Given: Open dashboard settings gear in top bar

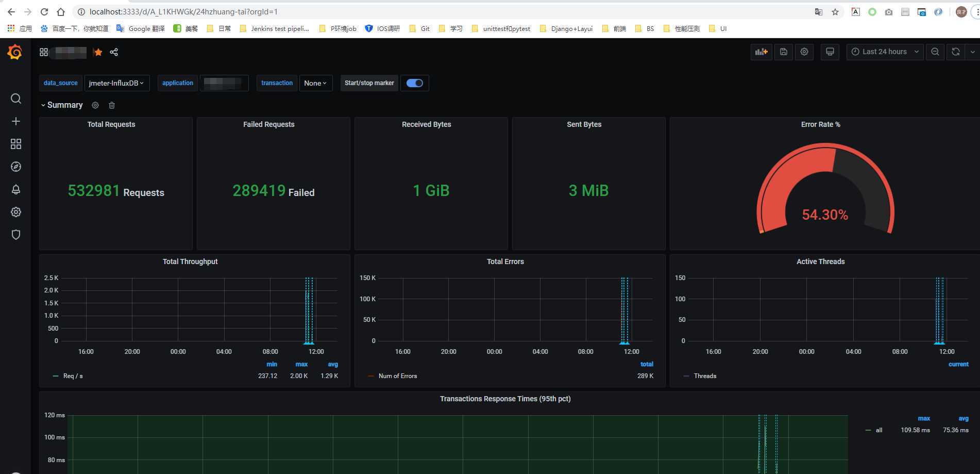Looking at the screenshot, I should click(804, 52).
